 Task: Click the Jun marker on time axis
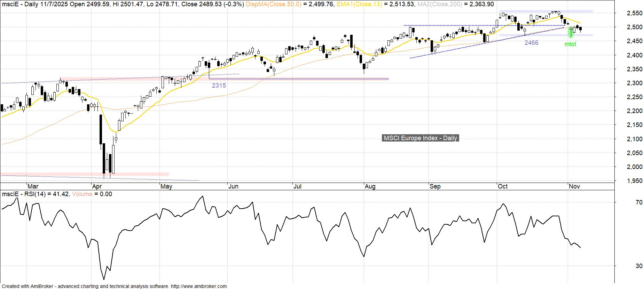(233, 186)
